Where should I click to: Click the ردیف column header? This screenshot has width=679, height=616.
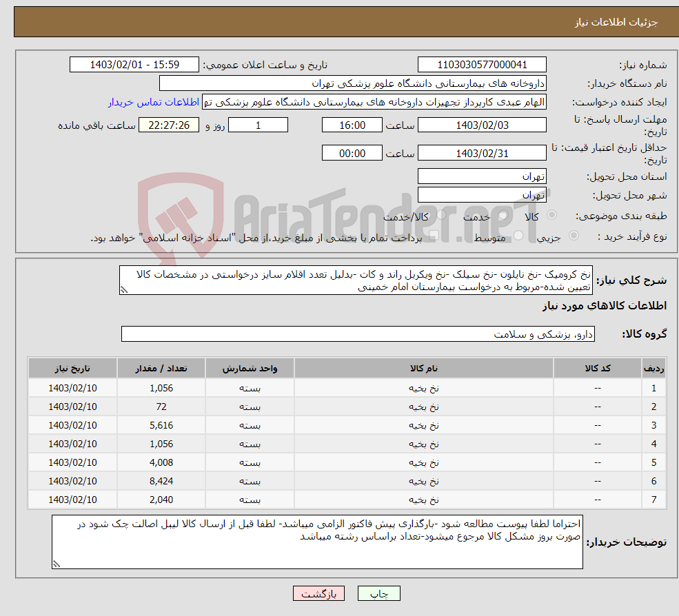pyautogui.click(x=654, y=369)
